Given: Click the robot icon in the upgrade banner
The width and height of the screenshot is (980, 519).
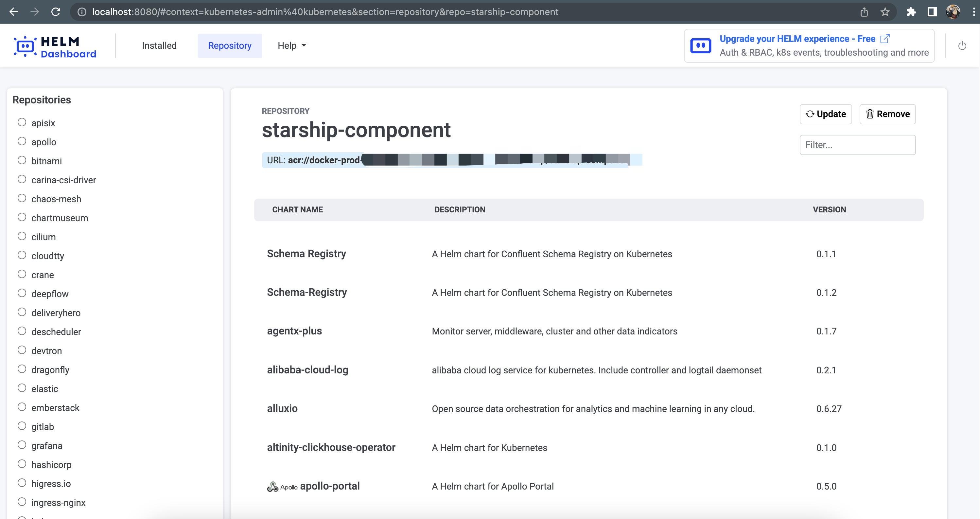Looking at the screenshot, I should click(701, 46).
